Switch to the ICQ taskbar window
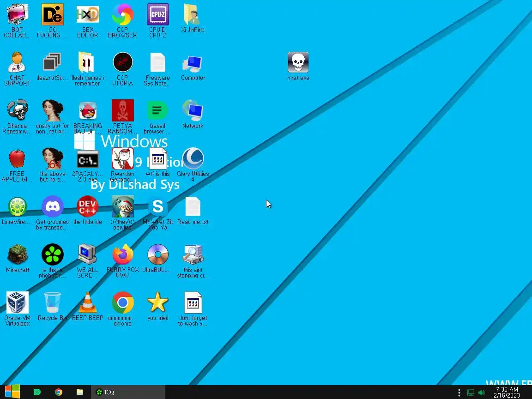Viewport: 532px width, 399px height. [x=127, y=392]
